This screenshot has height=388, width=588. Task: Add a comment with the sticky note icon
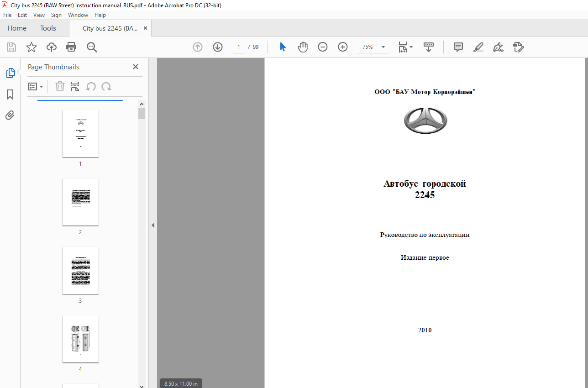(458, 47)
